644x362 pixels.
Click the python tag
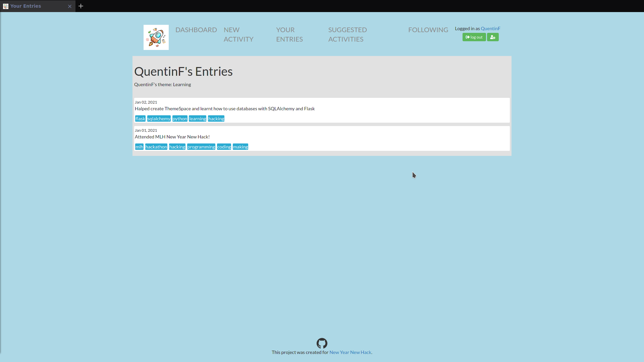[180, 119]
